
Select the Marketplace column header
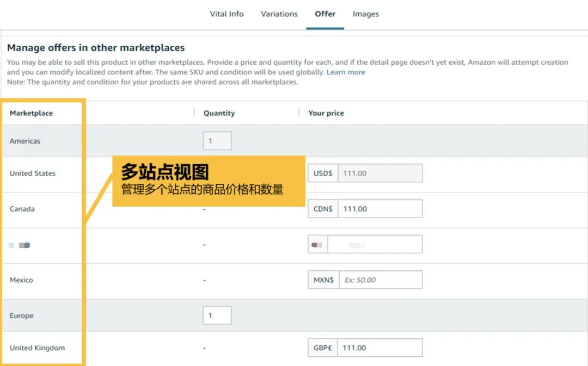click(x=30, y=113)
